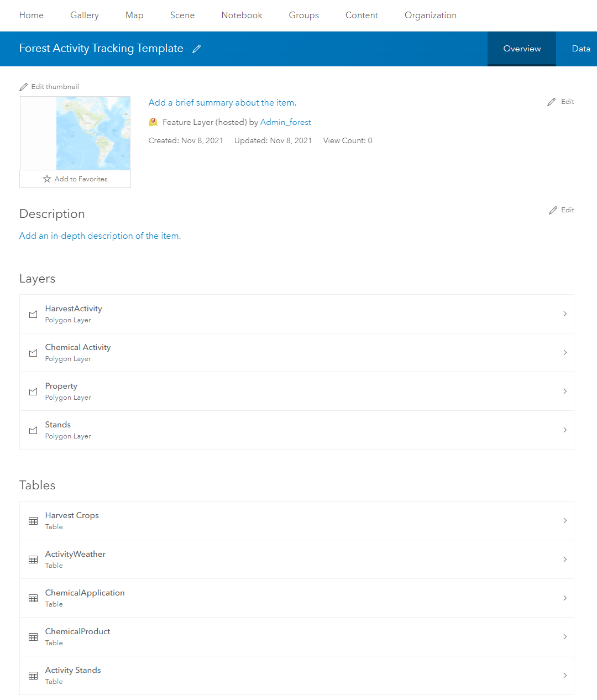The height and width of the screenshot is (700, 597).
Task: Open the Notebook menu item
Action: point(242,15)
